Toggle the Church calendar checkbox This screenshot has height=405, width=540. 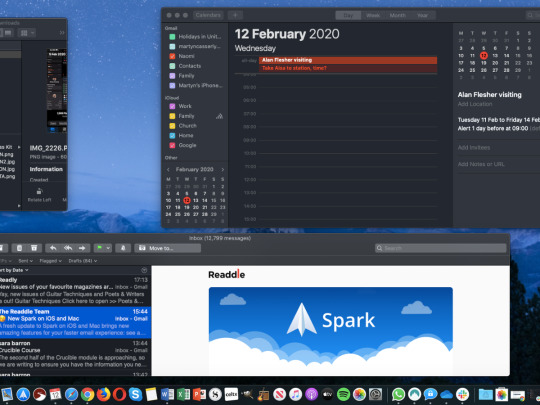[172, 126]
